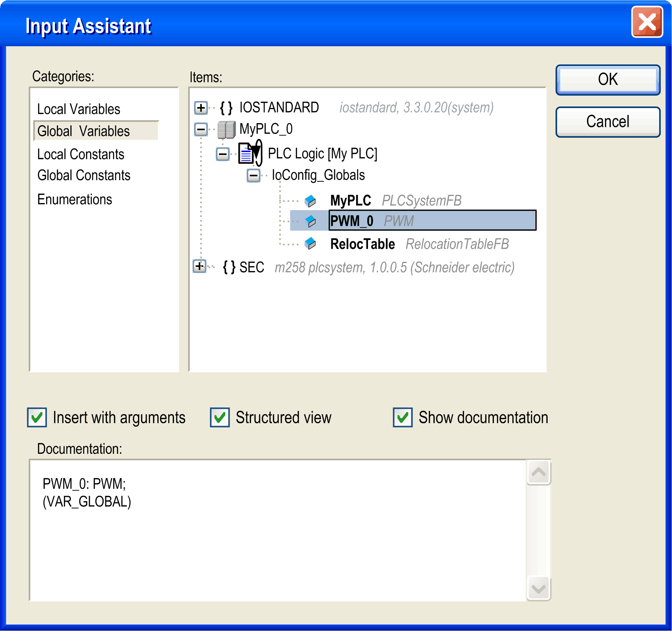Click the 'PWM_0: PWM;' documentation line

(84, 484)
